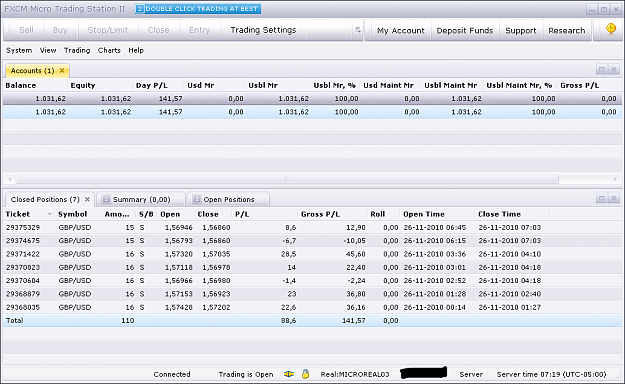Switch to the Open Positions tab

point(228,199)
